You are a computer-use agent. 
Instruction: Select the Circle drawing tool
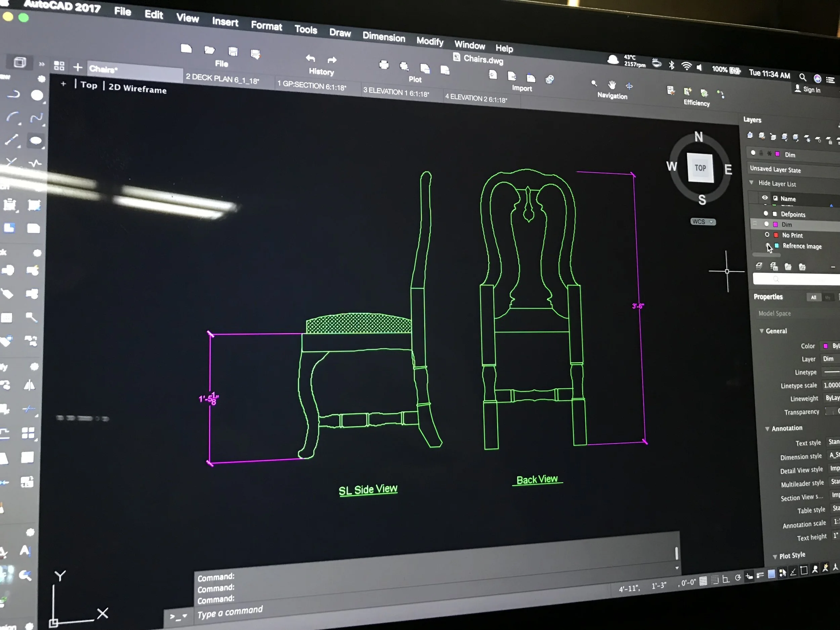[37, 95]
